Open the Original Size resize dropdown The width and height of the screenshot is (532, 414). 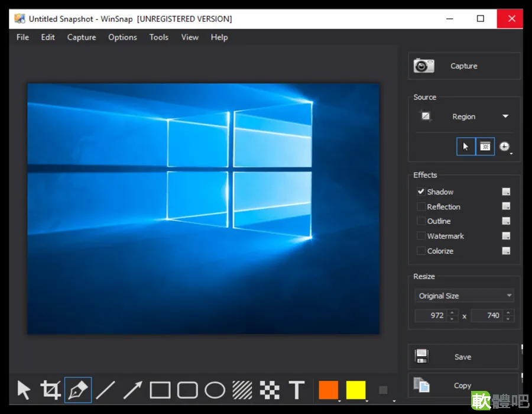pos(464,296)
